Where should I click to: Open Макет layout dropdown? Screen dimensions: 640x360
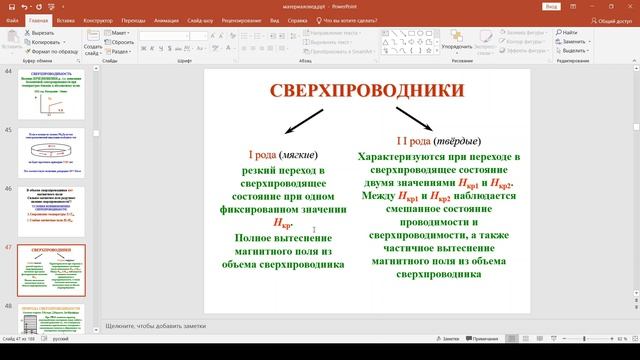click(x=117, y=33)
